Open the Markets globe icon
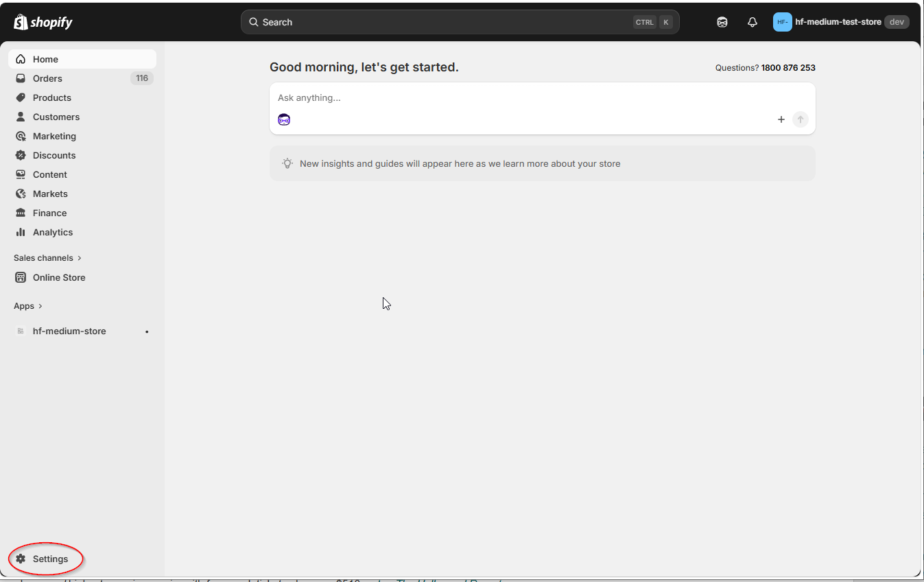 [x=21, y=193]
